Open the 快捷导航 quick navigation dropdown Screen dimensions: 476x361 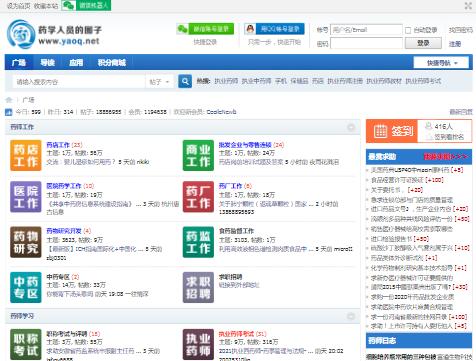click(x=441, y=63)
